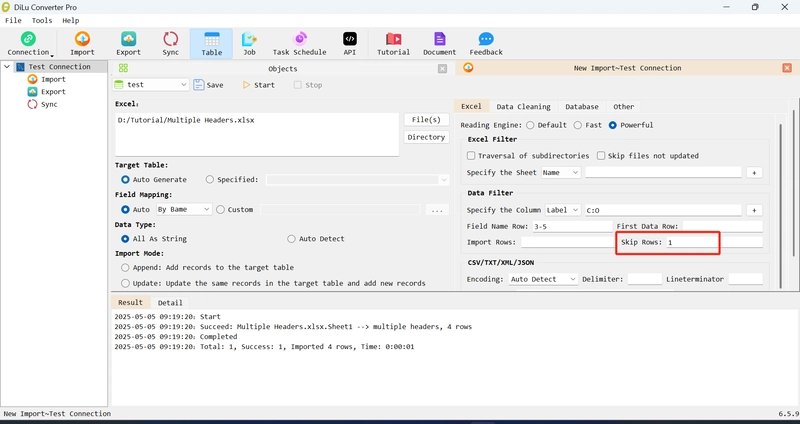Viewport: 800px width, 424px height.
Task: Switch to the Excel tab
Action: [471, 106]
